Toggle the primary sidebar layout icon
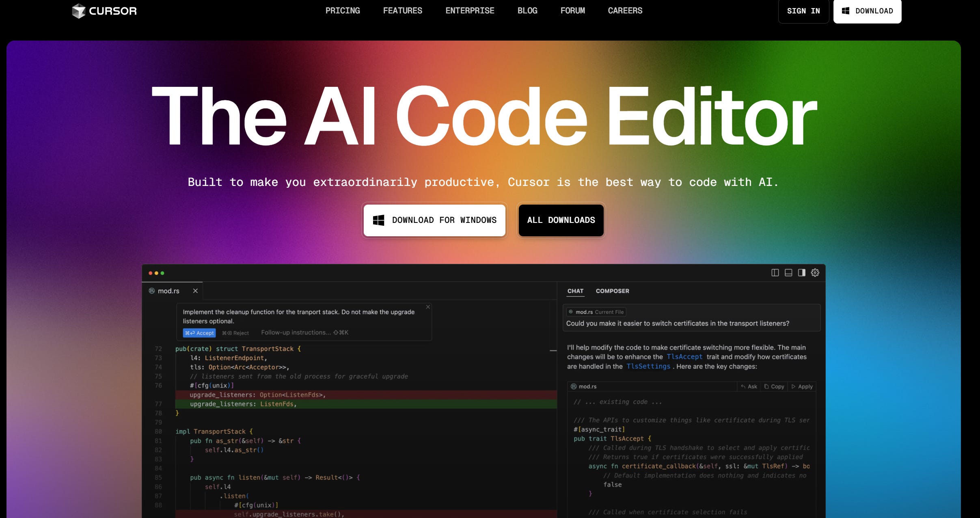Image resolution: width=980 pixels, height=518 pixels. [x=776, y=273]
